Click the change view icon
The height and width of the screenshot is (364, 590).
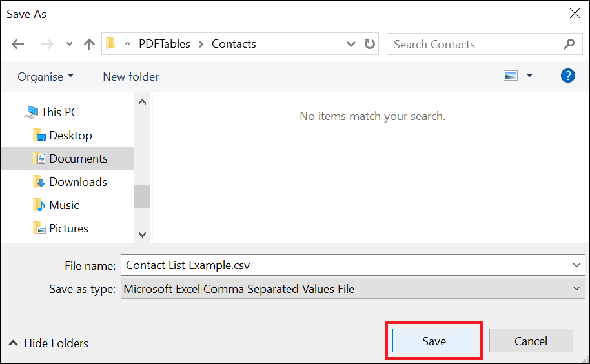tap(511, 76)
